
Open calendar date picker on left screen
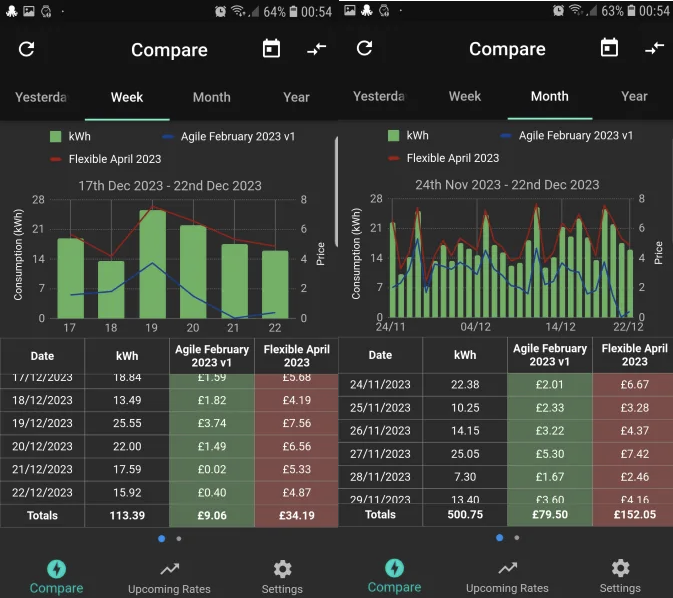(271, 49)
